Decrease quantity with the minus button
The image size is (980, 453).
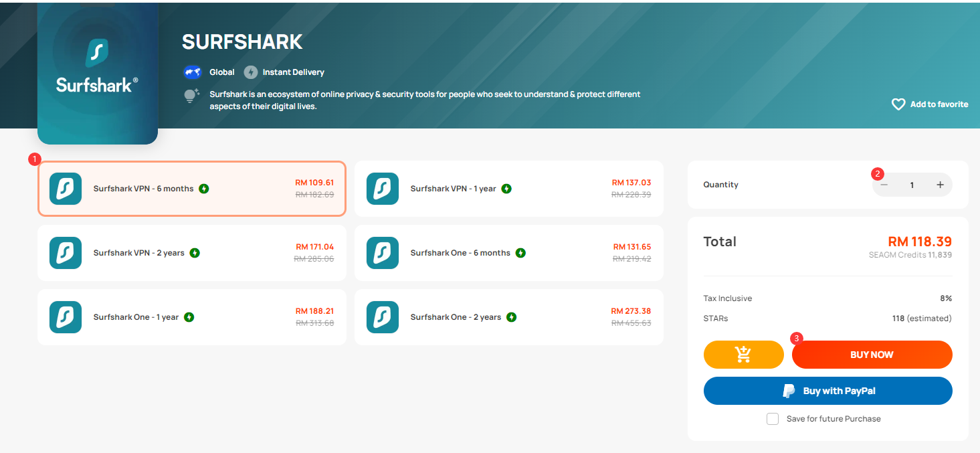click(884, 185)
